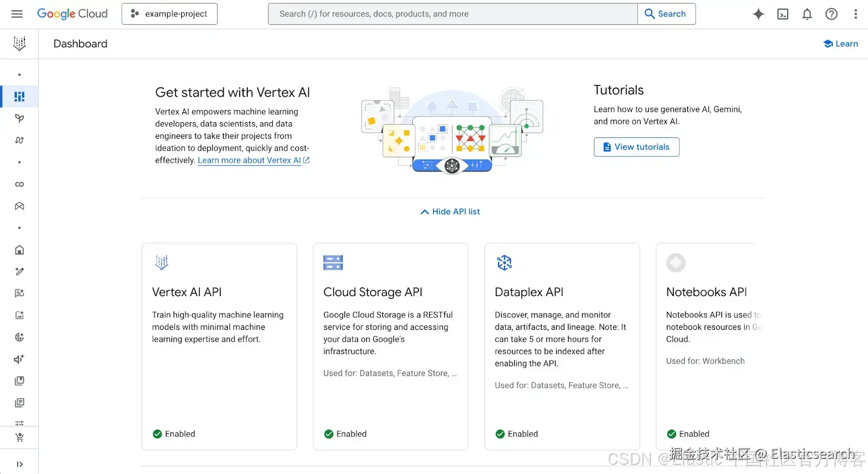The width and height of the screenshot is (868, 474).
Task: Open the example-project project picker
Action: (170, 14)
